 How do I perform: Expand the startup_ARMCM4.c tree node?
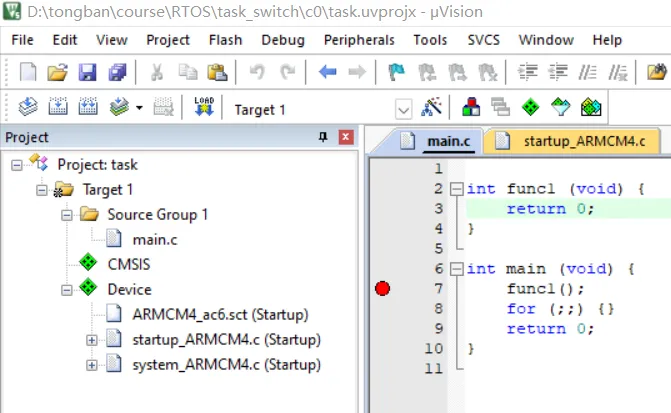point(92,340)
